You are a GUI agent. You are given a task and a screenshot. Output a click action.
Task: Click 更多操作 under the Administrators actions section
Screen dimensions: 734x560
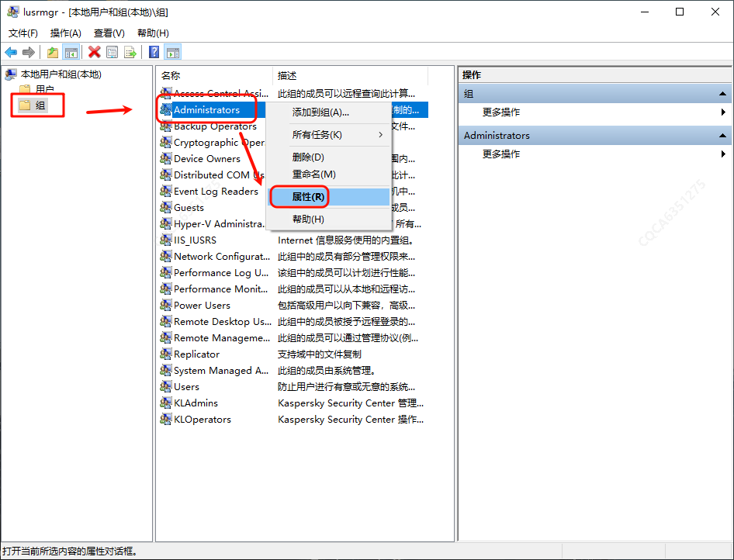coord(501,154)
